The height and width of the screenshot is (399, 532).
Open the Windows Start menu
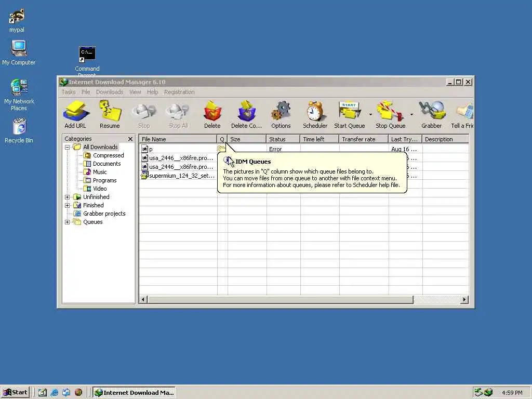[x=15, y=393]
